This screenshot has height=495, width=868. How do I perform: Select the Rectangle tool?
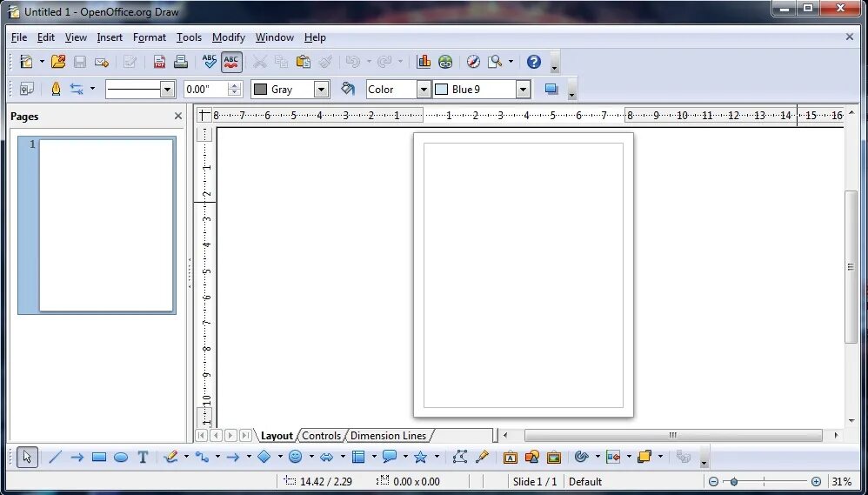coord(99,457)
